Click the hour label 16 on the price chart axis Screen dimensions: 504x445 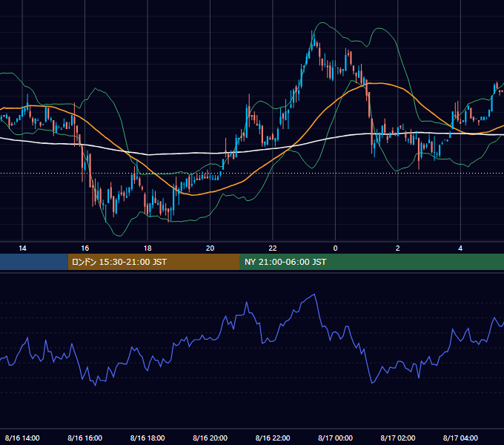84,248
